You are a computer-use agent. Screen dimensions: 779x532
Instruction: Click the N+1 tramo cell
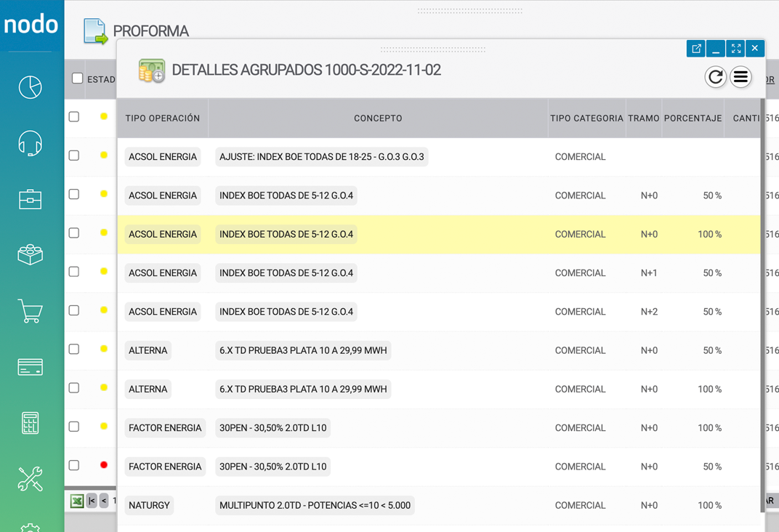pos(649,273)
